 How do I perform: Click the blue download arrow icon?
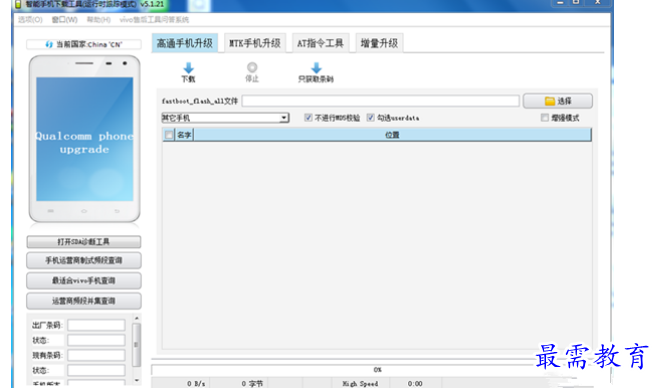(189, 68)
